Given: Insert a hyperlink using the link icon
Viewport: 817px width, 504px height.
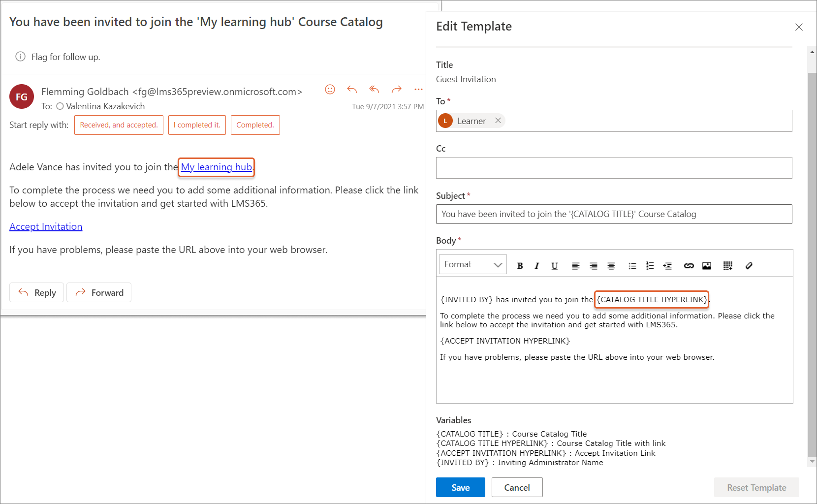Looking at the screenshot, I should (689, 266).
